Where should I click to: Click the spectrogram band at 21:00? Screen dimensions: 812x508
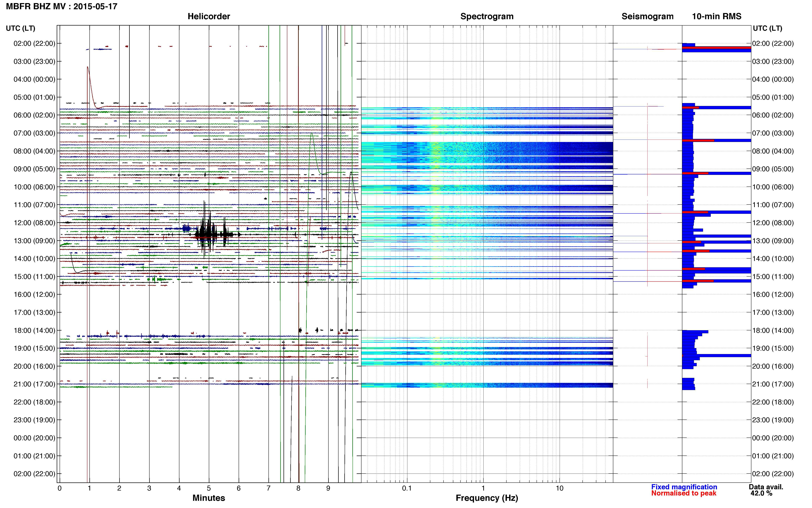pyautogui.click(x=487, y=385)
